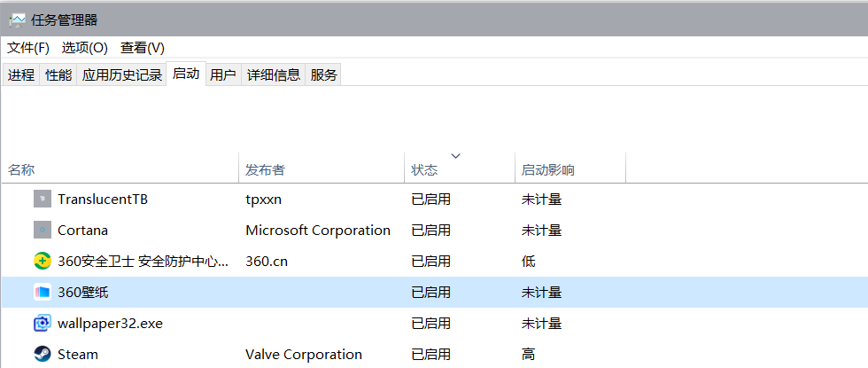The width and height of the screenshot is (868, 368).
Task: Click 未计量 impact in the 360壁纸 row
Action: point(541,292)
